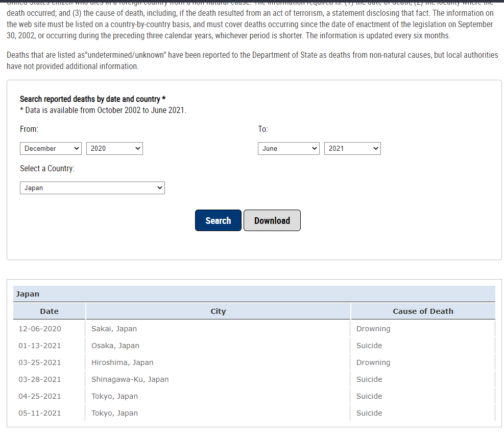Screen dimensions: 504x434
Task: Select the Japan table title row
Action: coord(254,294)
